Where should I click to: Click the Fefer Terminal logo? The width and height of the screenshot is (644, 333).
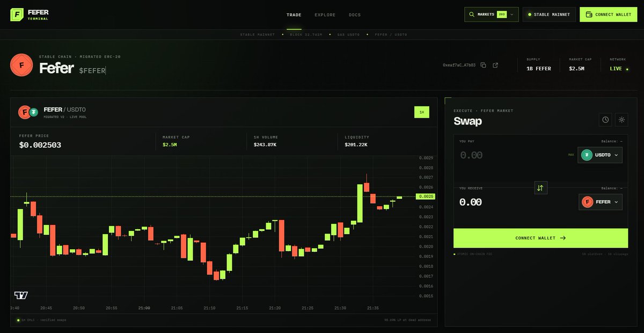coord(30,15)
